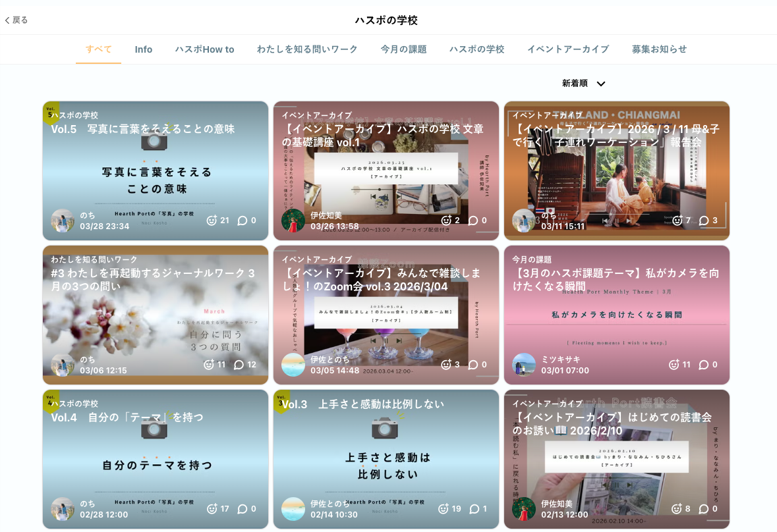Click reaction icon on ジャーナルワーク 3月 card
Viewport: 777px width, 532px height.
(209, 365)
